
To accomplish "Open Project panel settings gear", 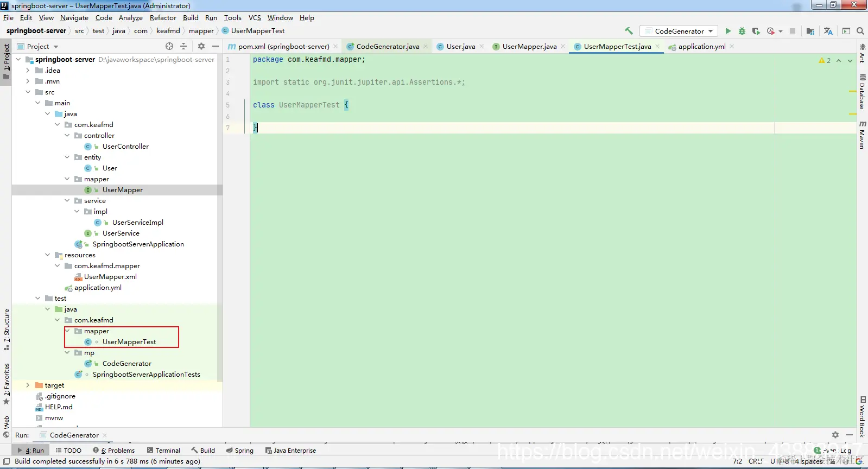I will (x=201, y=46).
